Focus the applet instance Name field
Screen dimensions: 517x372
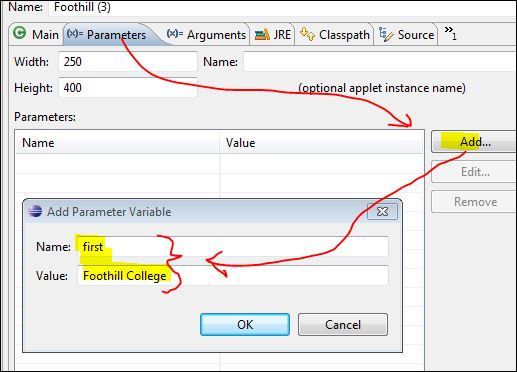click(380, 61)
